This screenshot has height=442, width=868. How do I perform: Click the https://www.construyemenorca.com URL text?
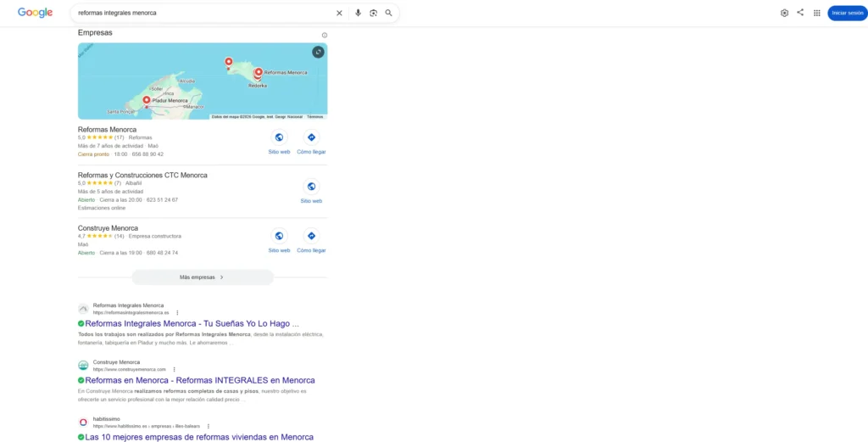[129, 369]
